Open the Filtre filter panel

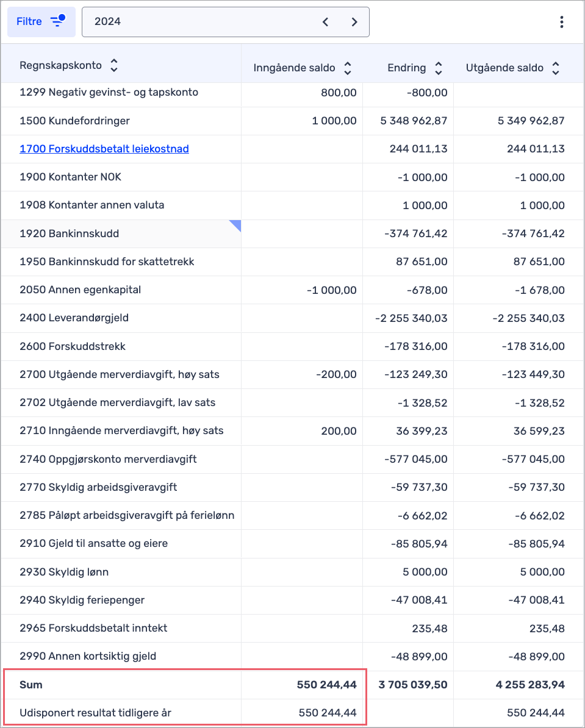click(41, 22)
